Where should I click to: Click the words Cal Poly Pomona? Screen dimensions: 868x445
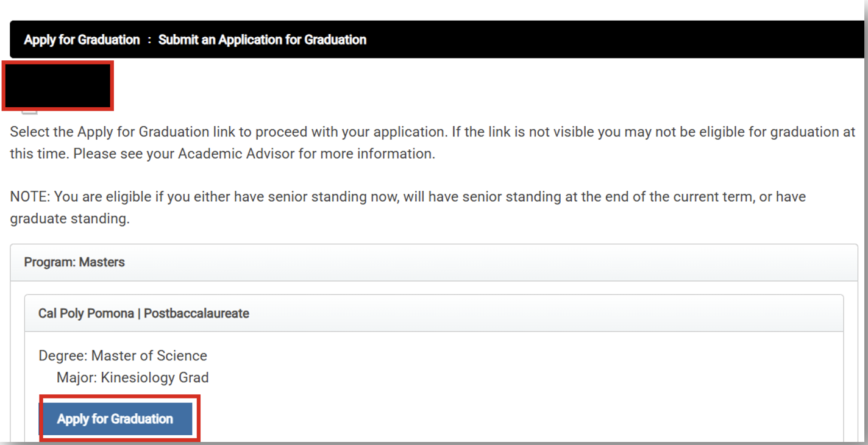pyautogui.click(x=86, y=313)
